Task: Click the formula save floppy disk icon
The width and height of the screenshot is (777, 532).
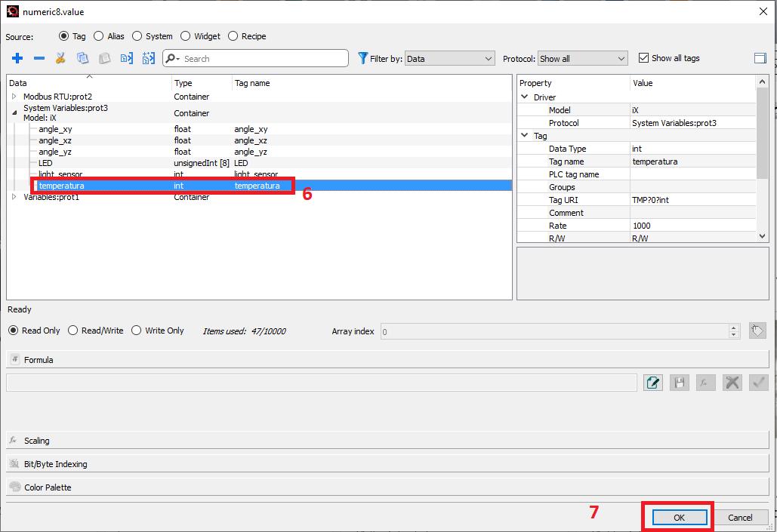Action: (x=680, y=383)
